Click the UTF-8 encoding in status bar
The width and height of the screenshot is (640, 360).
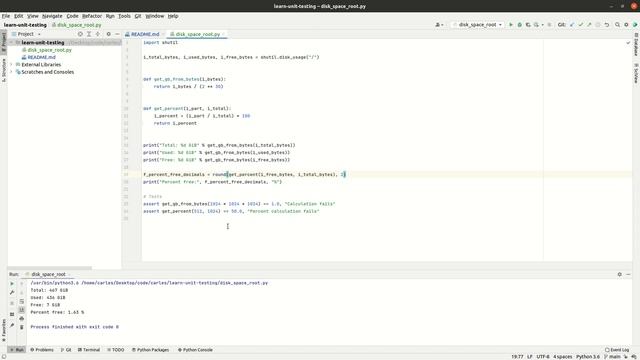(542, 357)
